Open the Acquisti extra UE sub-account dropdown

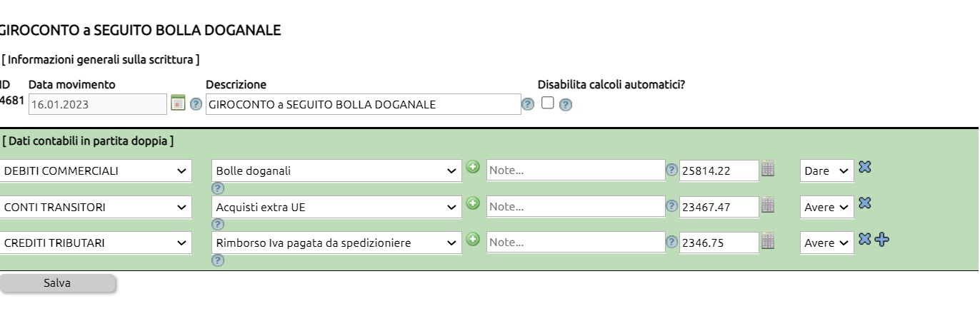coord(336,208)
